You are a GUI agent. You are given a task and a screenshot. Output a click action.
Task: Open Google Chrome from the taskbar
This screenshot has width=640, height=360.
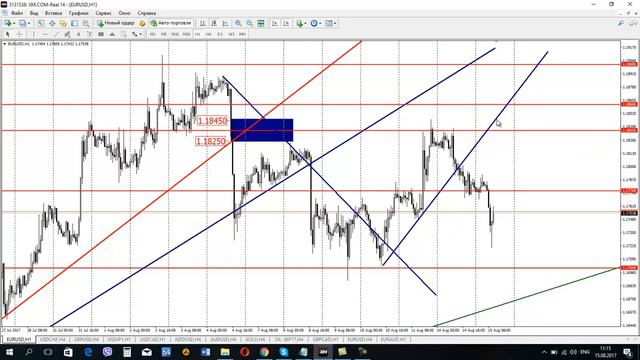(x=264, y=352)
